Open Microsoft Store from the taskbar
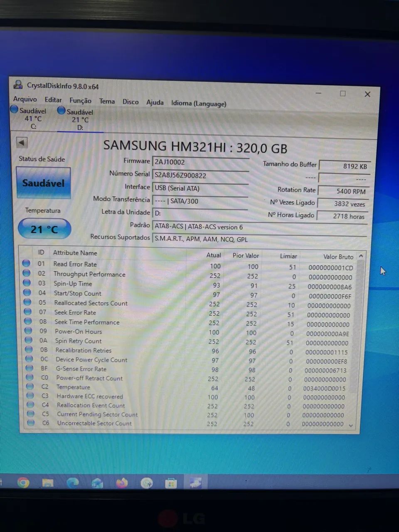Viewport: 399px width, 532px height. [171, 483]
